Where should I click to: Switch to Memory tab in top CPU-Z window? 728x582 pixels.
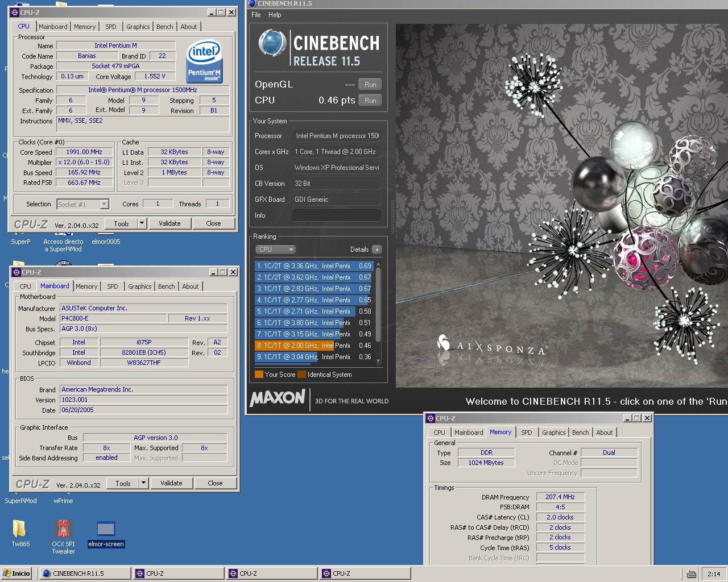tap(85, 27)
